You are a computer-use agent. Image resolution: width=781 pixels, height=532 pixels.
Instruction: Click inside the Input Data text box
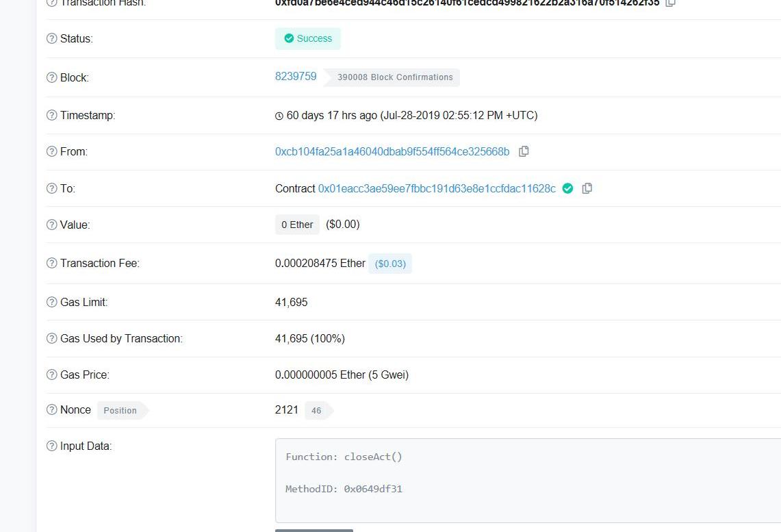click(527, 479)
